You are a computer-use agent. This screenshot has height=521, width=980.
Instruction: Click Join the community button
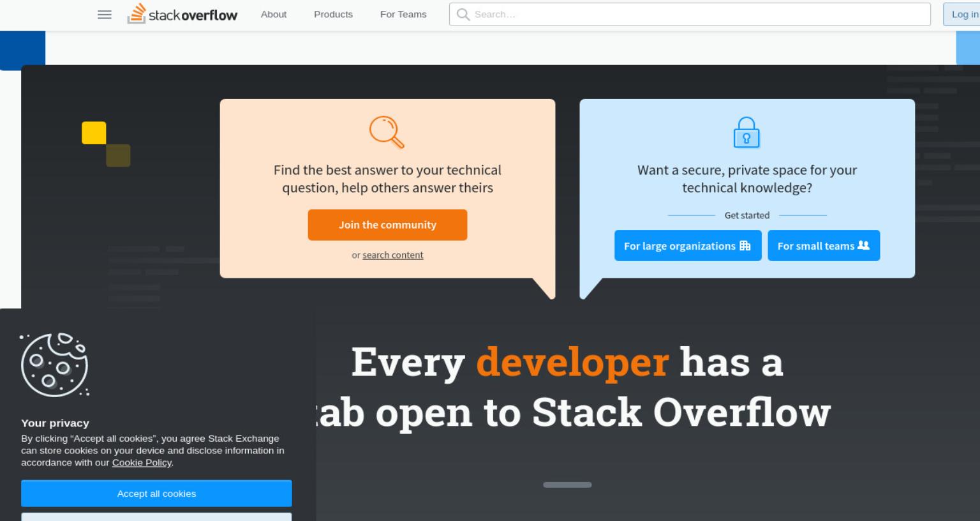pyautogui.click(x=387, y=225)
